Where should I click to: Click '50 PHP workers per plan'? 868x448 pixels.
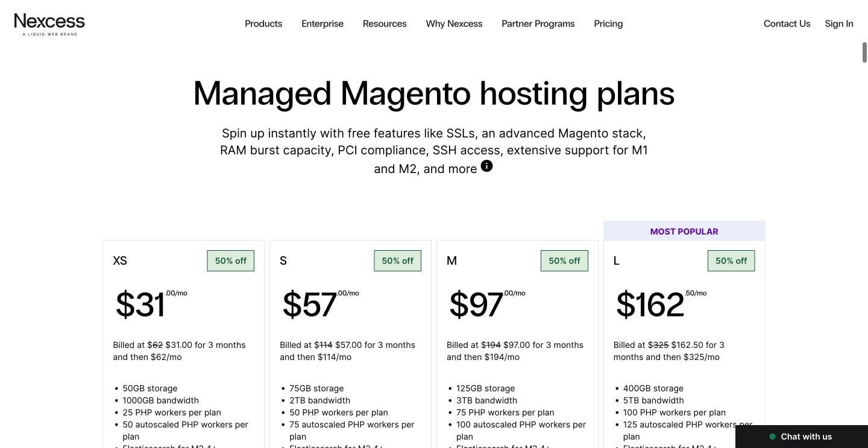pos(339,412)
